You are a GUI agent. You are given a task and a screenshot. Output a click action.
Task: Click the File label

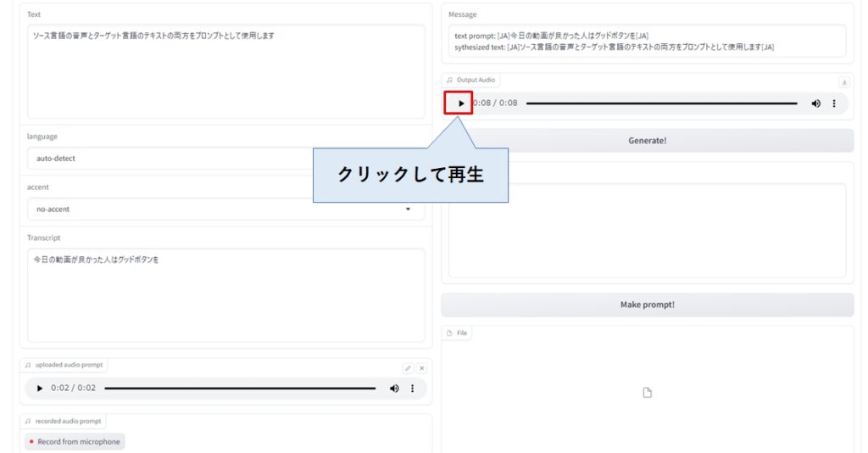462,333
